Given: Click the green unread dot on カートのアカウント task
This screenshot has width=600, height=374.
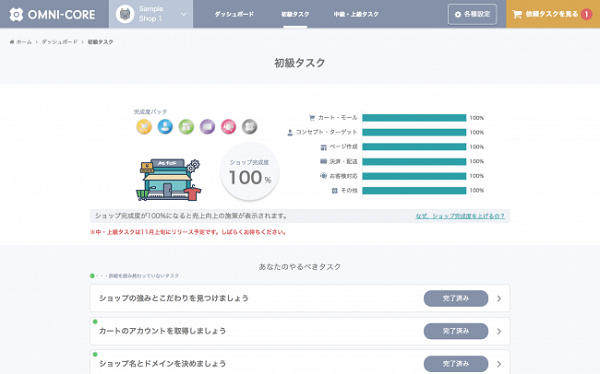Looking at the screenshot, I should pyautogui.click(x=95, y=322).
